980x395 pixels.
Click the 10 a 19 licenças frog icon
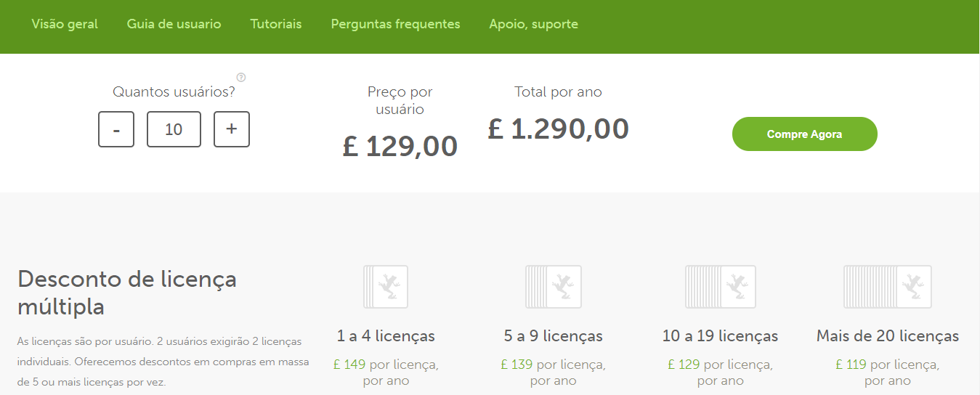click(721, 286)
